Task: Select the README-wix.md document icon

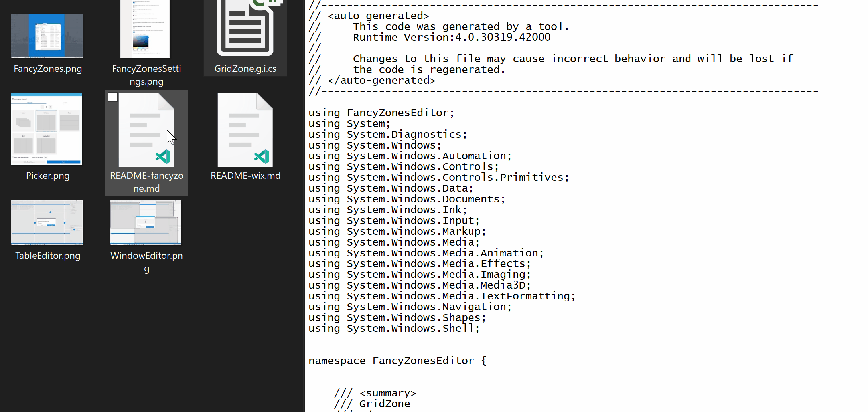Action: tap(245, 130)
